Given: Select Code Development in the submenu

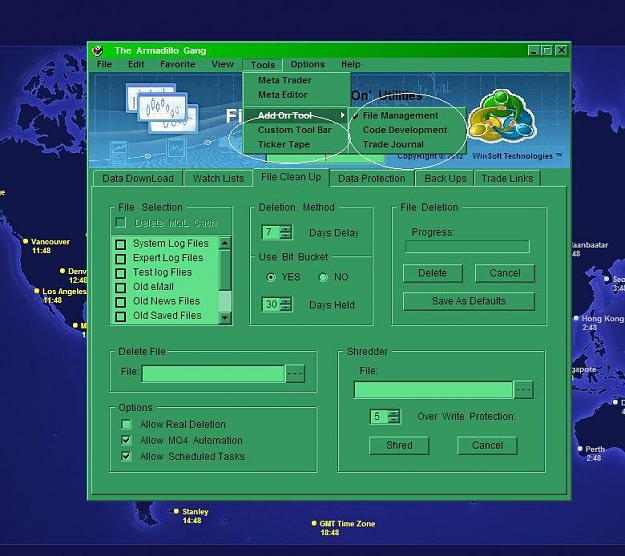Looking at the screenshot, I should click(x=407, y=130).
